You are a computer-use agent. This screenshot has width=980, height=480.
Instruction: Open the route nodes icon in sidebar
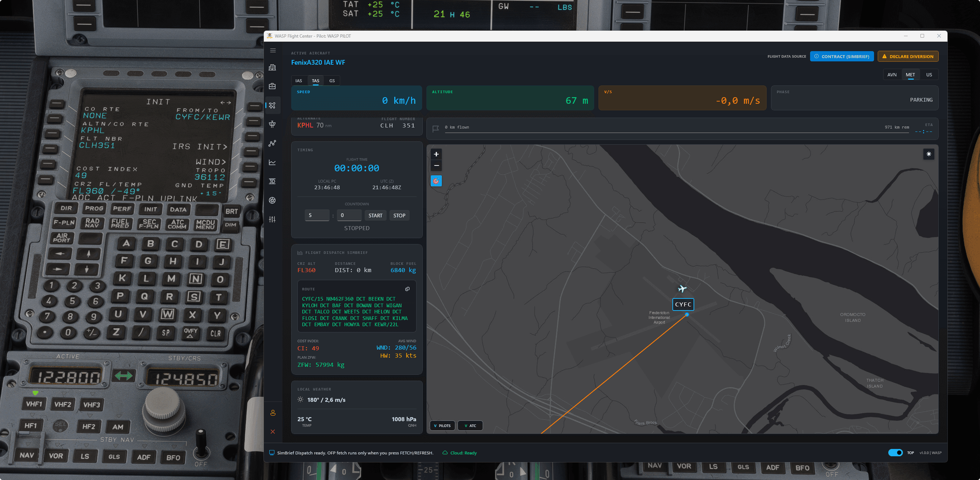coord(272,144)
